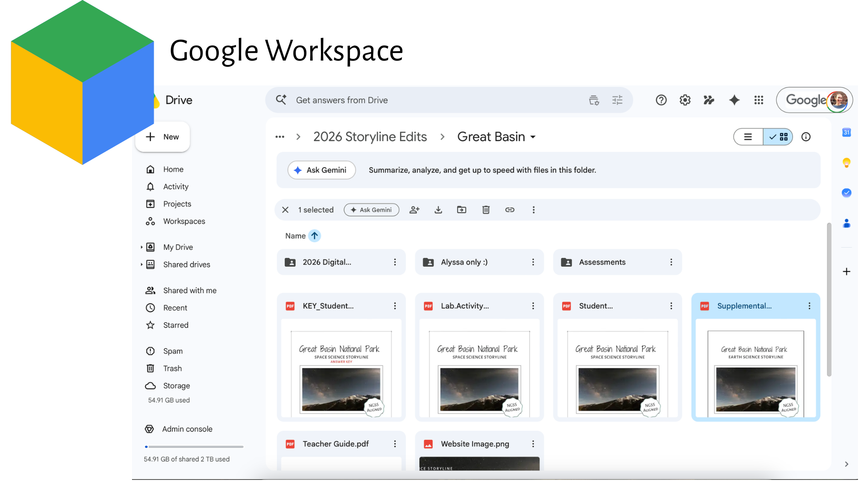The height and width of the screenshot is (488, 868).
Task: Delete selected file with trash icon
Action: coord(486,210)
